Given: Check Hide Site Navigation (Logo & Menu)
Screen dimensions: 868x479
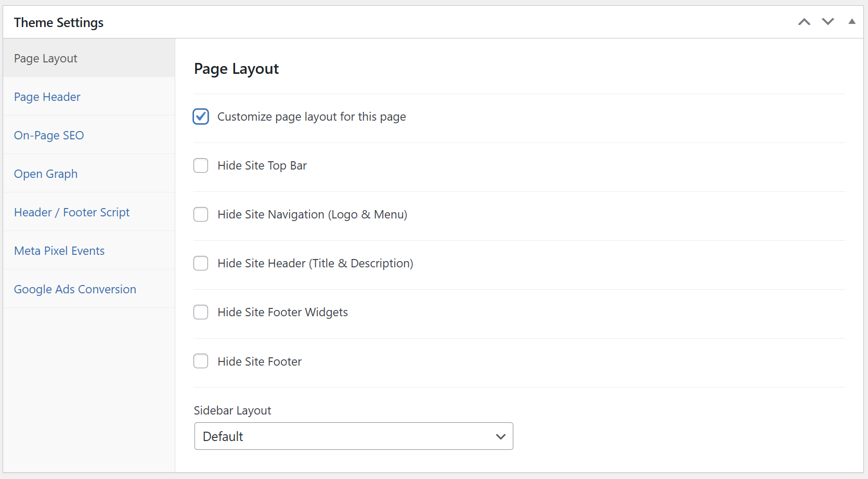Looking at the screenshot, I should [x=201, y=214].
